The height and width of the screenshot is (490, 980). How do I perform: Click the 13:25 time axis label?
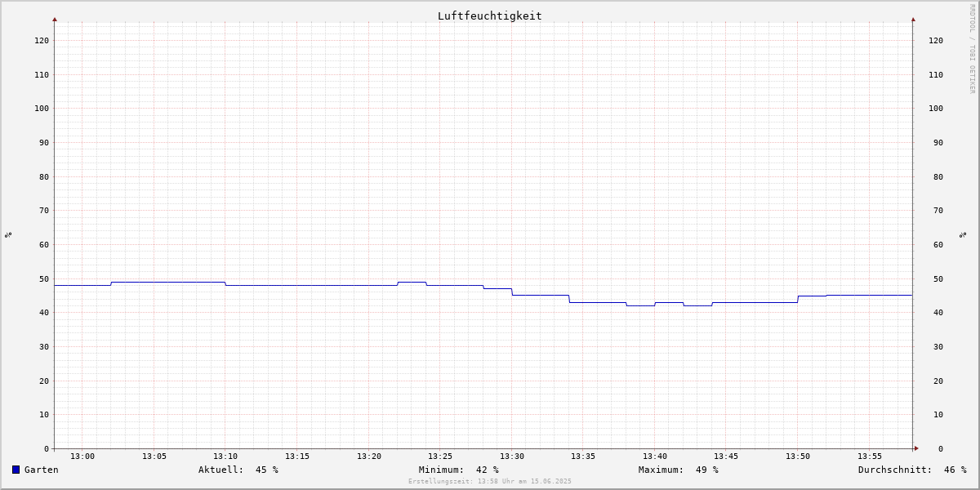coord(440,456)
